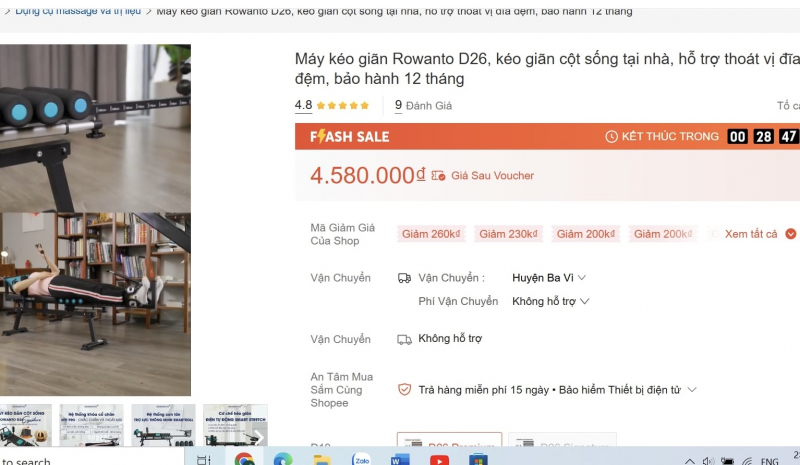Click next arrow on thumbnail strip
The image size is (800, 465).
pos(258,436)
